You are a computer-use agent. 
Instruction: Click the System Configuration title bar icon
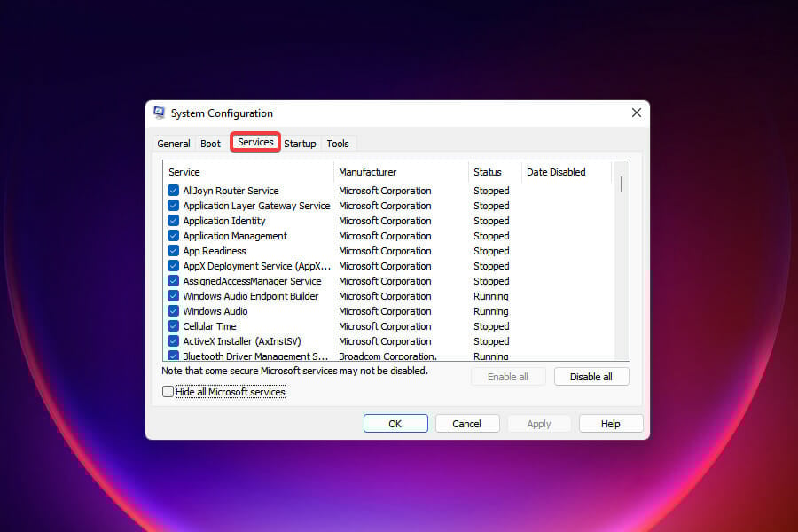click(x=160, y=113)
